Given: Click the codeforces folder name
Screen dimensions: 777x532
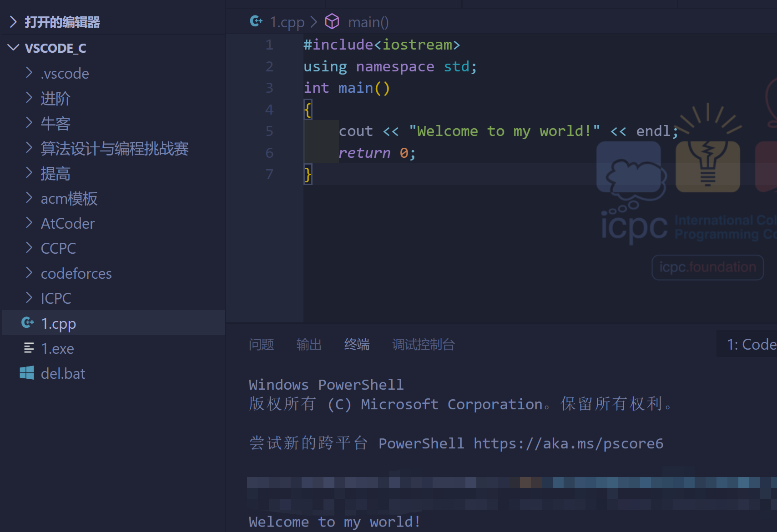Looking at the screenshot, I should 76,274.
